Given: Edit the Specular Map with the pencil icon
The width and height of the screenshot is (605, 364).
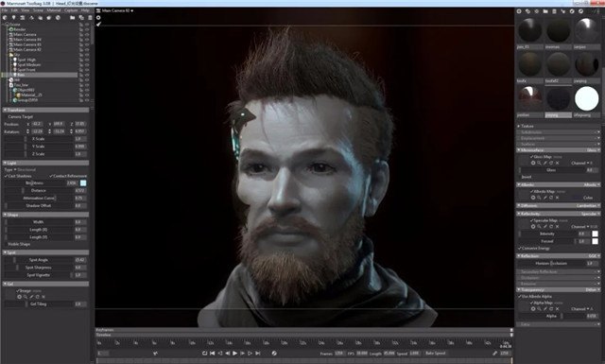Looking at the screenshot, I should pos(545,227).
